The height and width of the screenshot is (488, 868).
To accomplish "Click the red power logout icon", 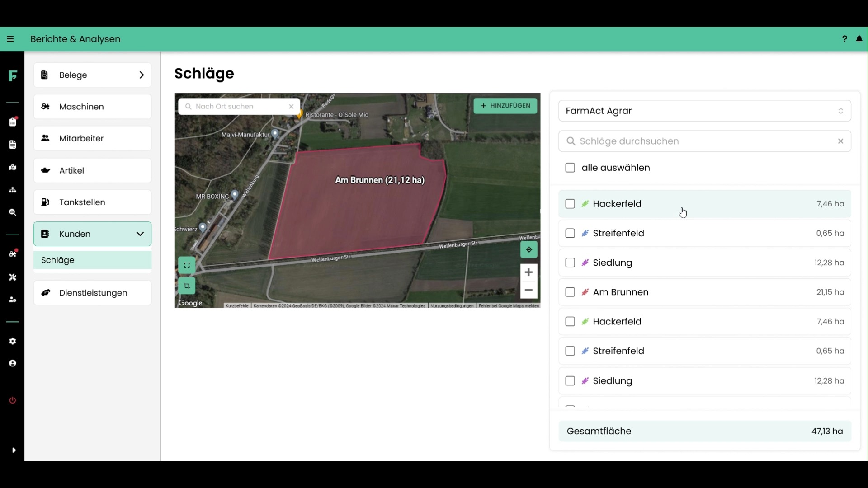I will (13, 400).
